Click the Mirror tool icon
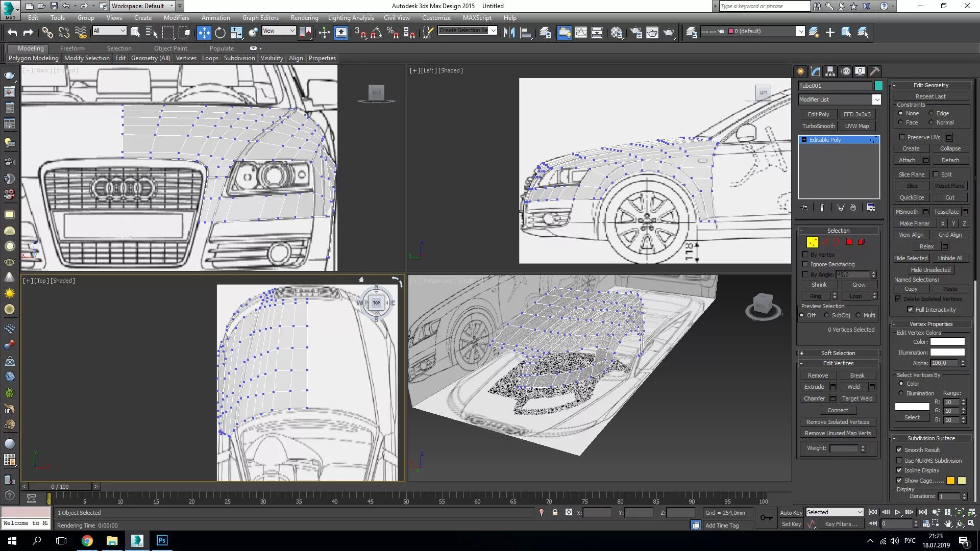Image resolution: width=980 pixels, height=551 pixels. 509,33
